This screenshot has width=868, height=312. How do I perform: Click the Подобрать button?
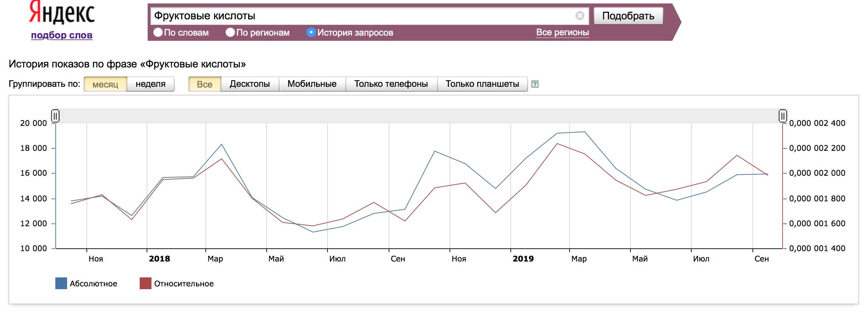pyautogui.click(x=628, y=16)
